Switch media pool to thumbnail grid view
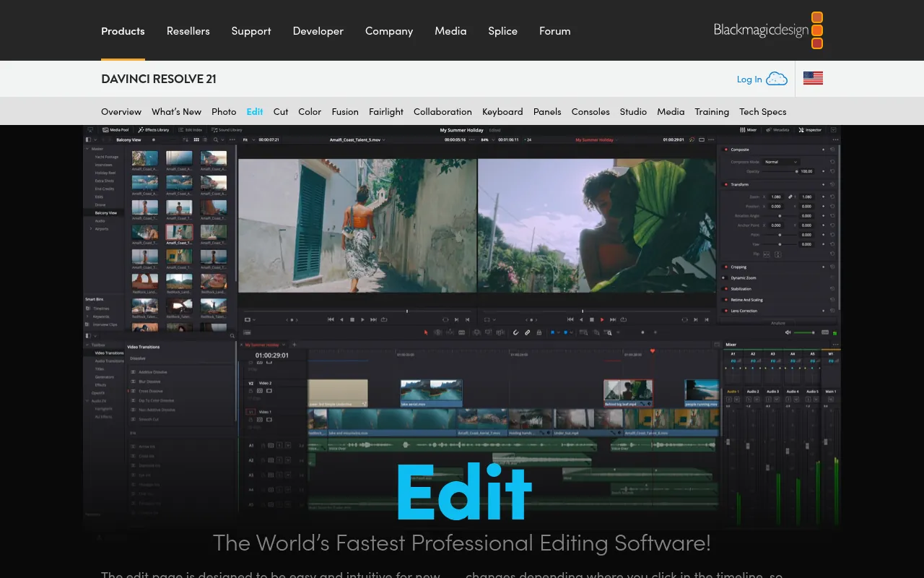The height and width of the screenshot is (578, 924). (x=196, y=139)
